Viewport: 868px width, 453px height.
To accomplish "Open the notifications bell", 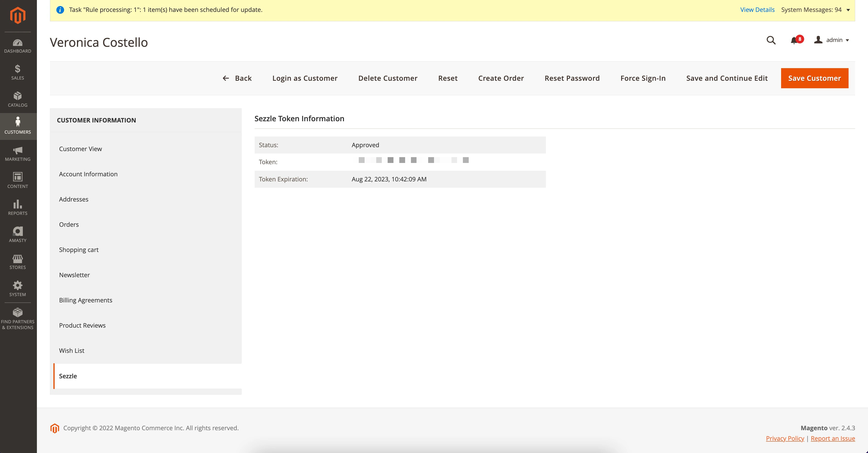I will coord(797,40).
